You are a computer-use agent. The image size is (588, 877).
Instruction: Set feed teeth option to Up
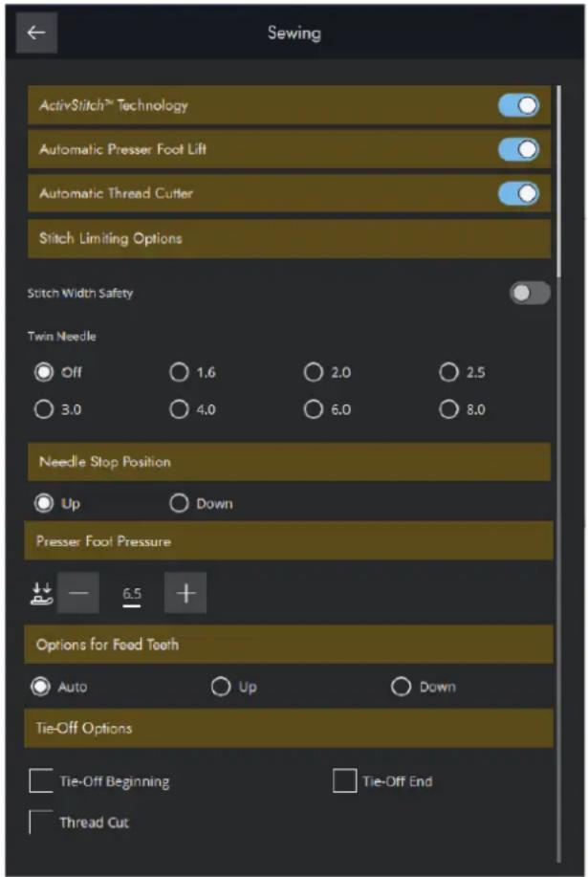234,687
